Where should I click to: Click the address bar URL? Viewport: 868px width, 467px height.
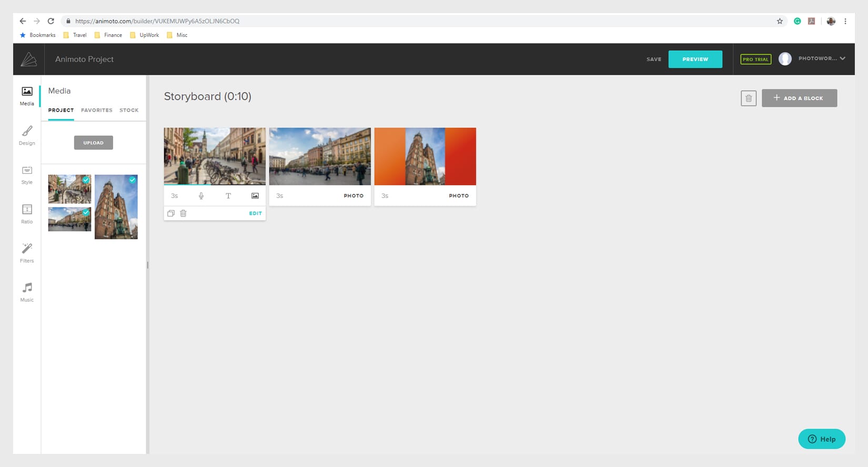157,21
